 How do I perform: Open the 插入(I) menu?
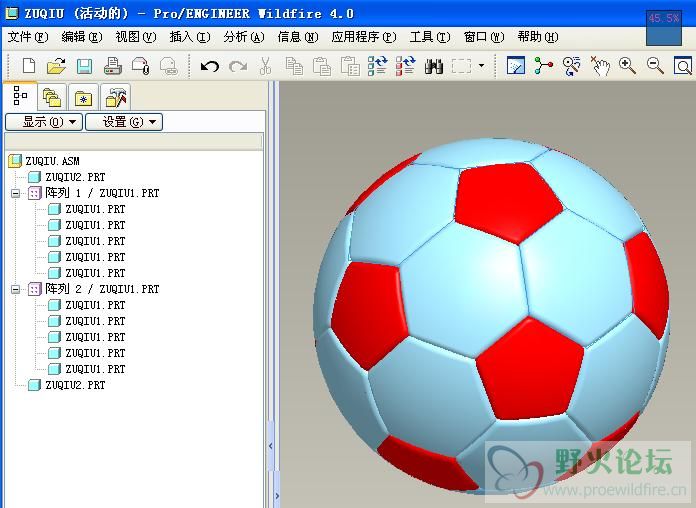pos(190,37)
